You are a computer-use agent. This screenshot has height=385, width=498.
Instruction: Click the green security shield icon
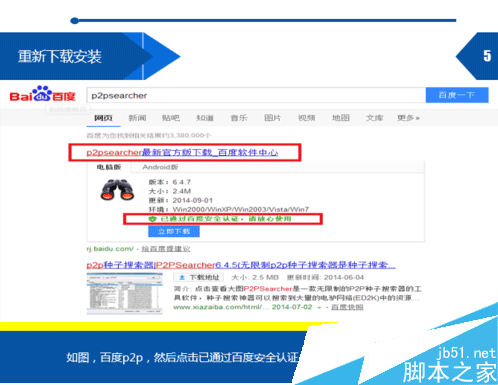[152, 219]
